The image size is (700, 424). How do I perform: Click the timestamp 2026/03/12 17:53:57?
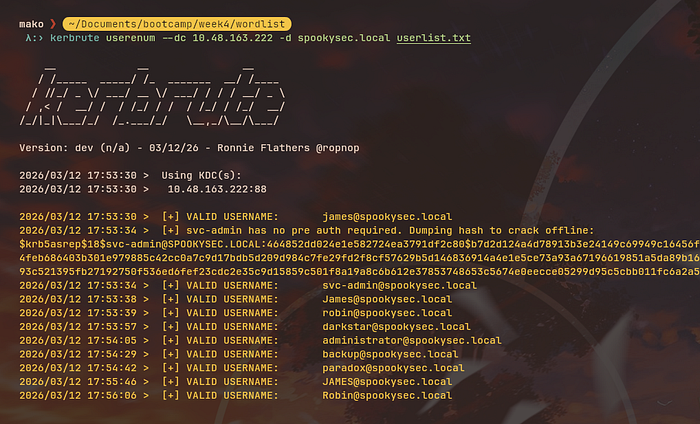coord(78,327)
